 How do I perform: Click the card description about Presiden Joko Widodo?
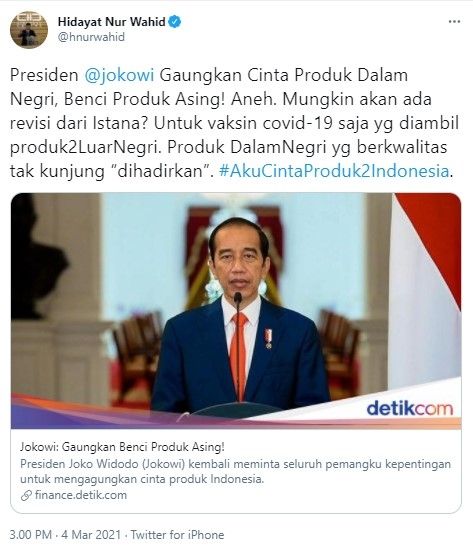click(x=235, y=471)
